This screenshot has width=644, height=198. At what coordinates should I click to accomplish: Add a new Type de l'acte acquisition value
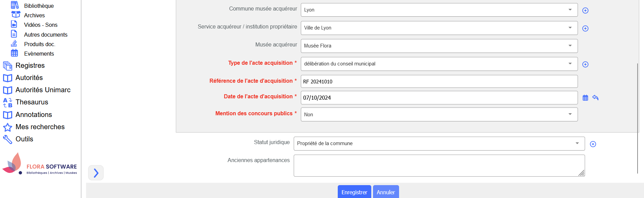click(x=585, y=64)
